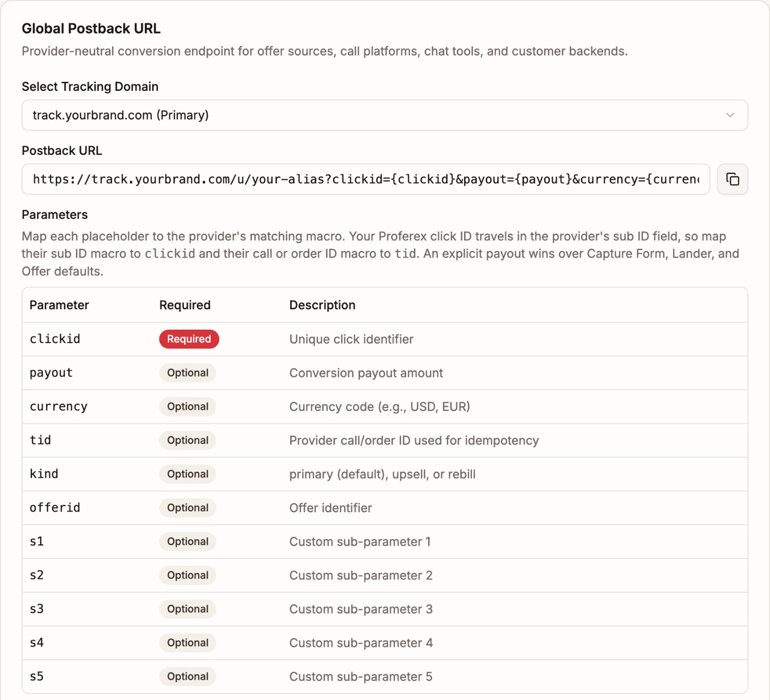Click the Description column header
770x700 pixels.
coord(322,305)
